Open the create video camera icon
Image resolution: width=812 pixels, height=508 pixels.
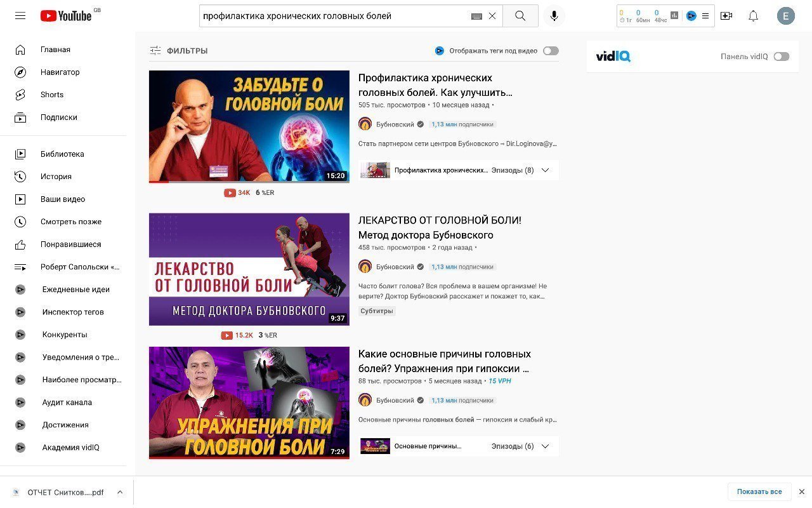click(726, 16)
